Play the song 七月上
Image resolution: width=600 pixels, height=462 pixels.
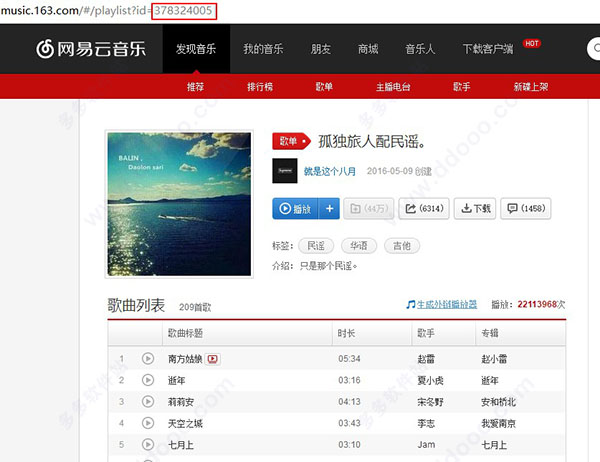148,444
